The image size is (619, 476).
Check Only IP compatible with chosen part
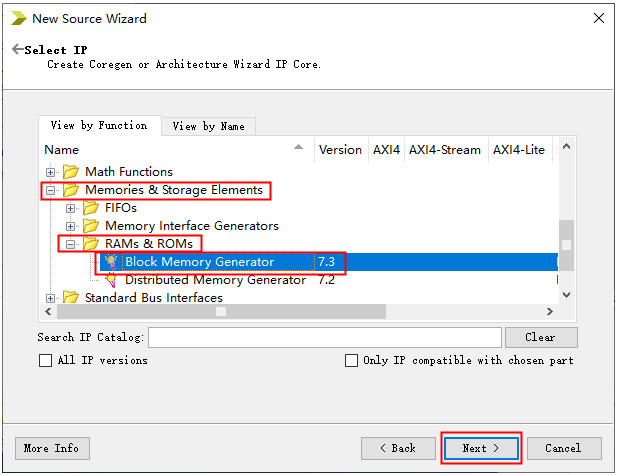[x=351, y=361]
